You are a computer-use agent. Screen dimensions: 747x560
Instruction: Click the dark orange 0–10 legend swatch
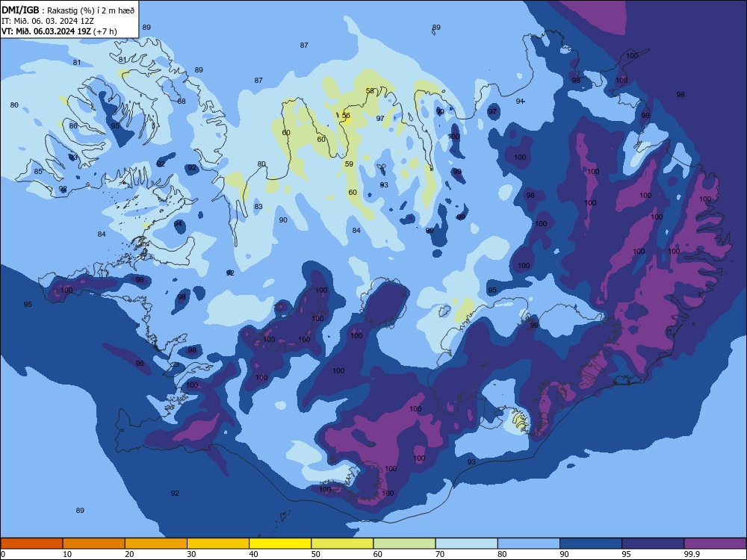click(31, 544)
